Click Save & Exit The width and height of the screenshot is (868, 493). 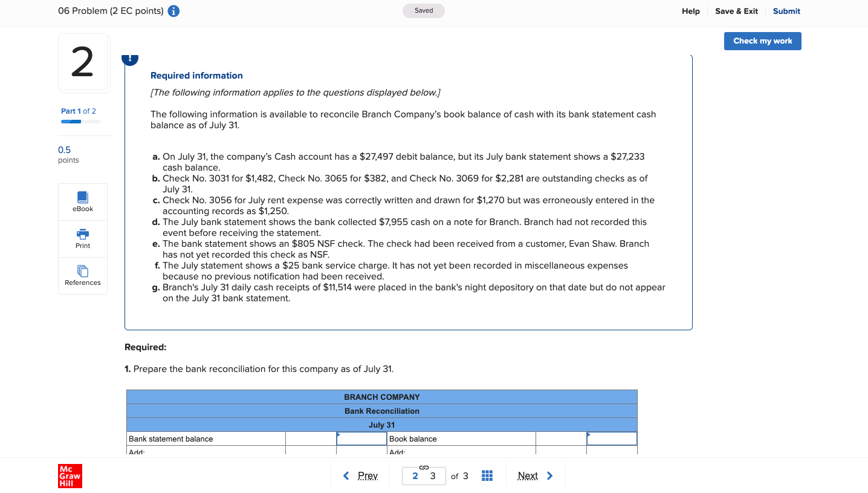736,11
